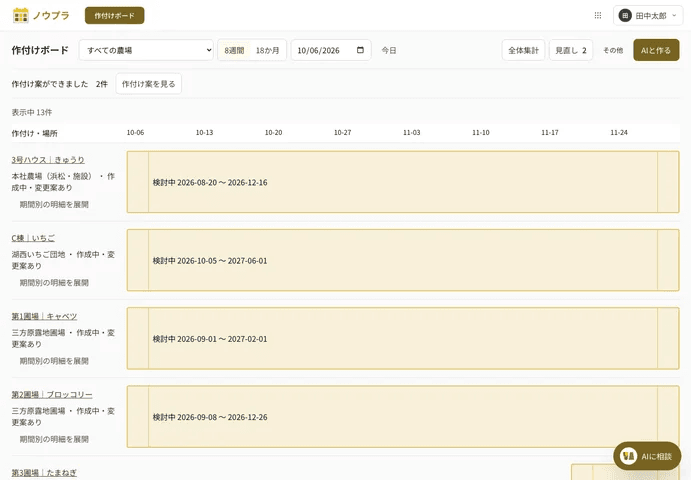This screenshot has width=691, height=480.
Task: Expand 期間別の明細 for 第2圃場 ブロッコリー
Action: [x=54, y=439]
